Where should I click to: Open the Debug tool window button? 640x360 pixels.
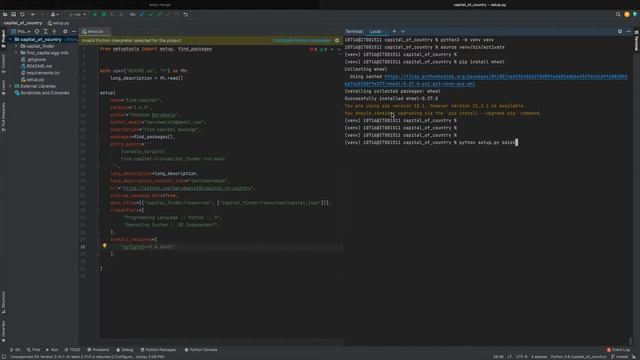click(125, 350)
